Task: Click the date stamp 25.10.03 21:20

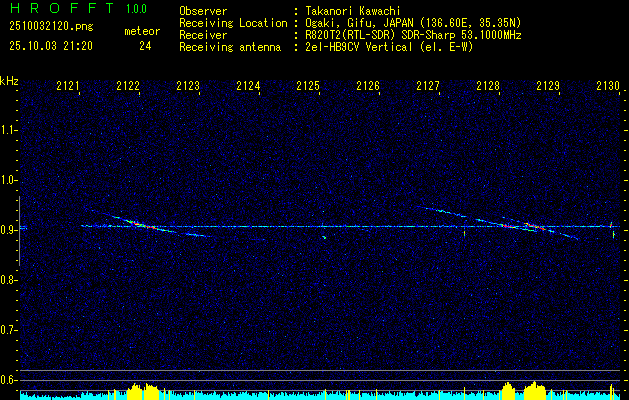Action: (51, 46)
